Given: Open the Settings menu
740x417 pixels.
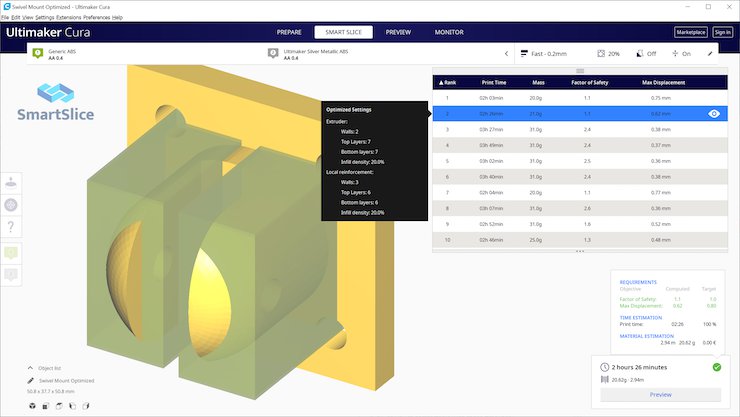Looking at the screenshot, I should pos(45,17).
